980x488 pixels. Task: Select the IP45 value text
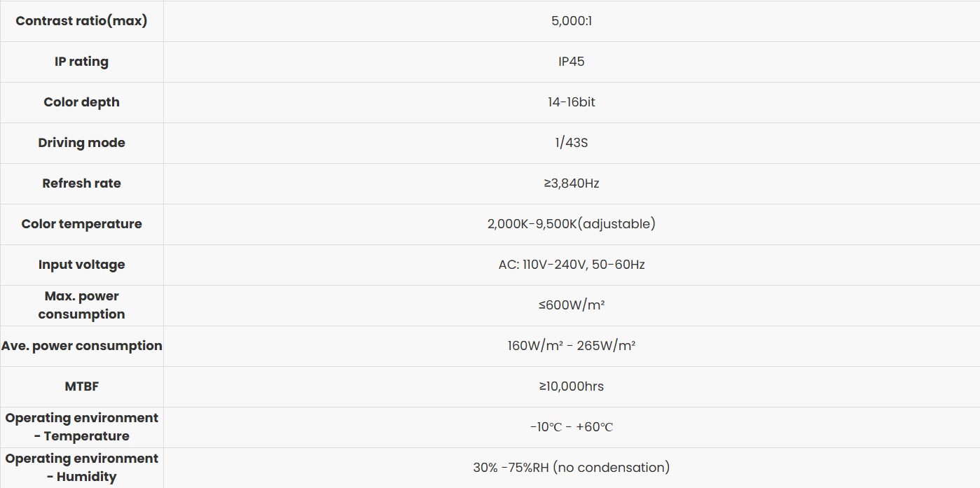tap(572, 62)
